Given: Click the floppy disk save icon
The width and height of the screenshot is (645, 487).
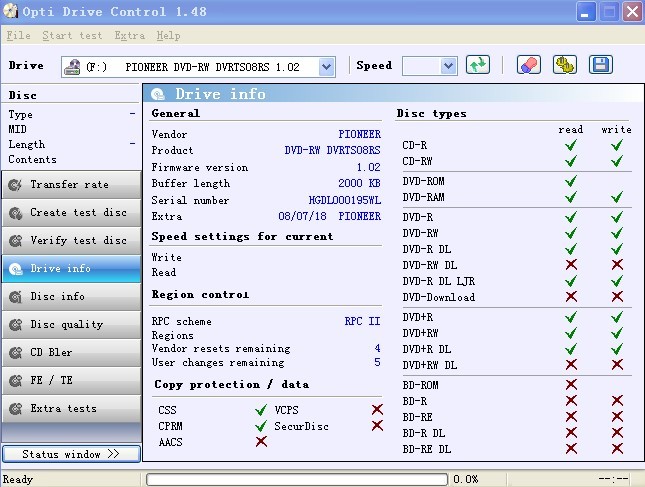Looking at the screenshot, I should tap(601, 65).
